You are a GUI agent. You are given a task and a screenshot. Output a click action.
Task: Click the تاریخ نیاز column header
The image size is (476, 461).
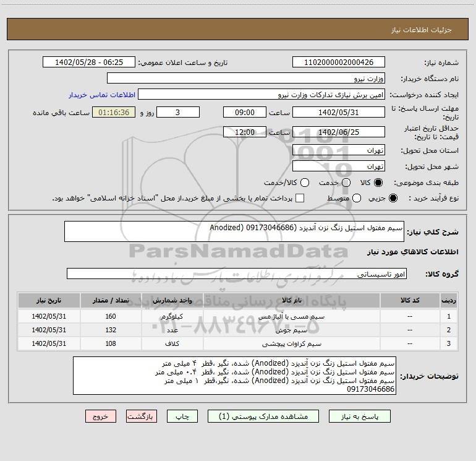[49, 300]
